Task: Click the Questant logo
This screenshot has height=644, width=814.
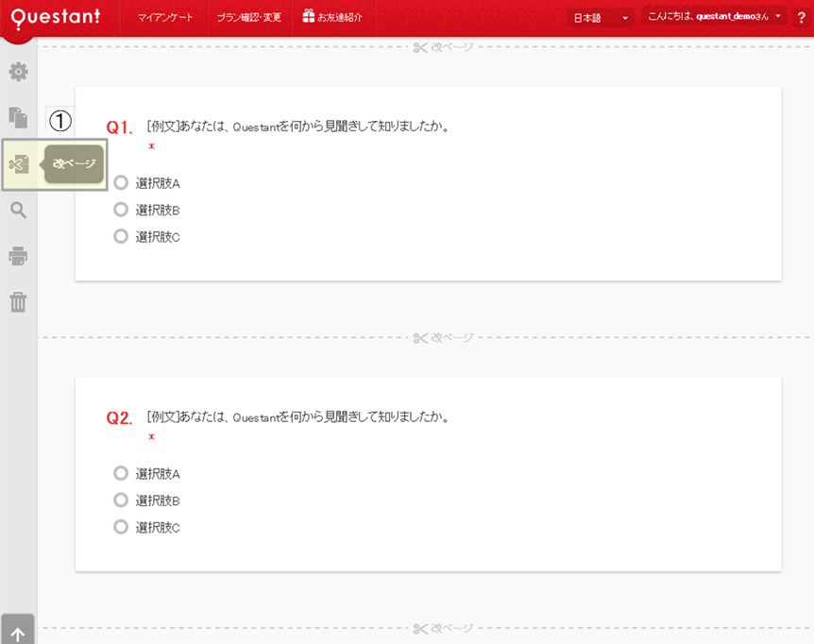Action: pyautogui.click(x=56, y=17)
